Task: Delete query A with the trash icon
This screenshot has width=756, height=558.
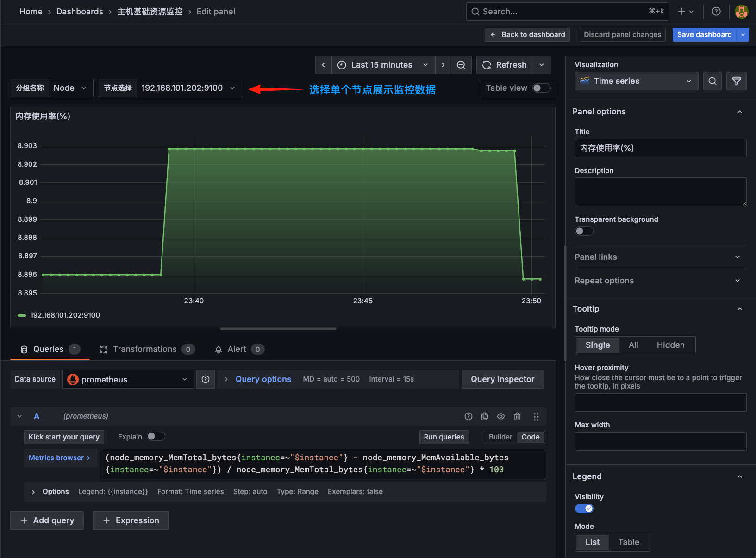Action: click(x=517, y=416)
